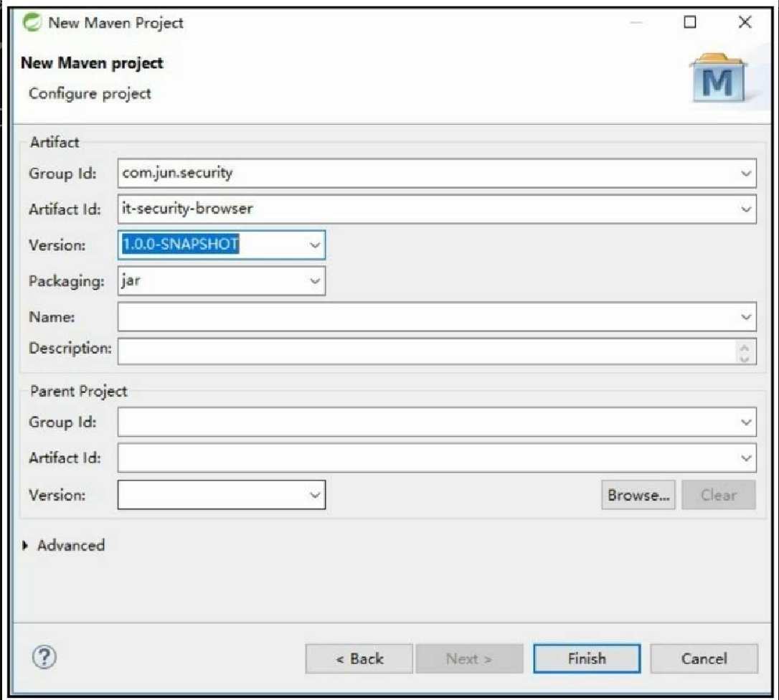Screen dimensions: 779x700
Task: Click the "Packaging:" label
Action: [x=67, y=281]
